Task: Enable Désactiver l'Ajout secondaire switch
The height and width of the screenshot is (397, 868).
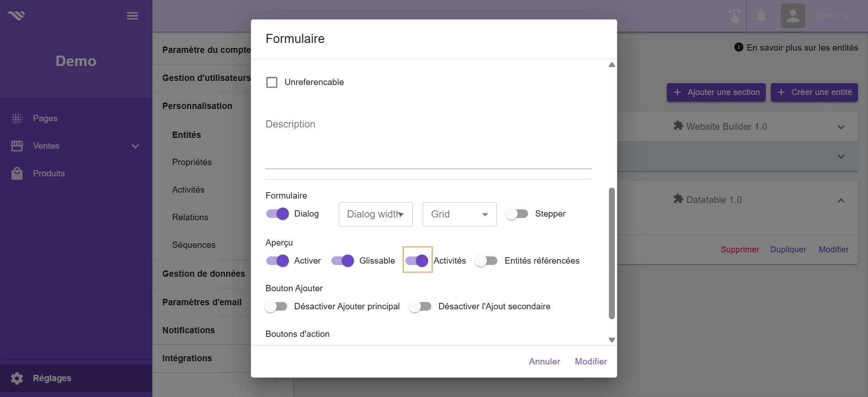Action: 420,307
